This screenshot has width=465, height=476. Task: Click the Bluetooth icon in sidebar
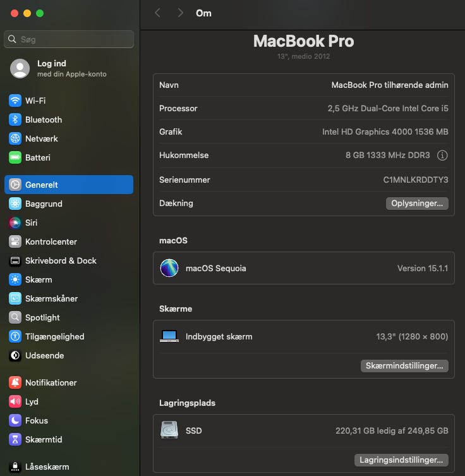15,119
